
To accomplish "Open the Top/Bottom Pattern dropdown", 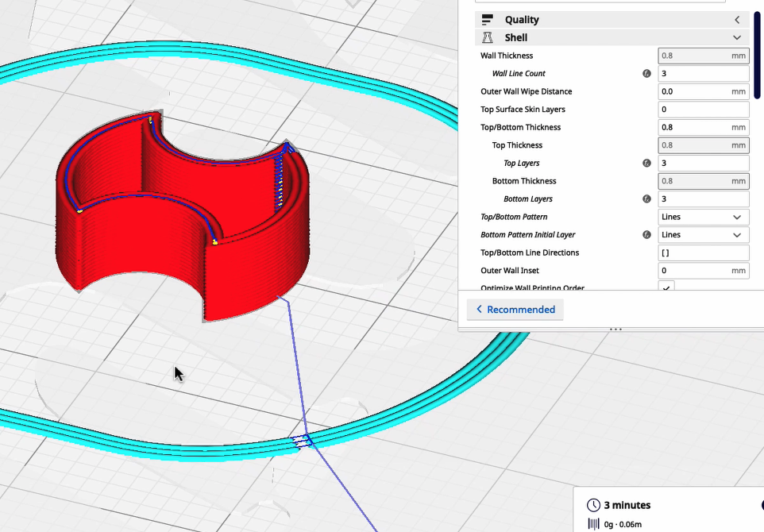I will [703, 217].
